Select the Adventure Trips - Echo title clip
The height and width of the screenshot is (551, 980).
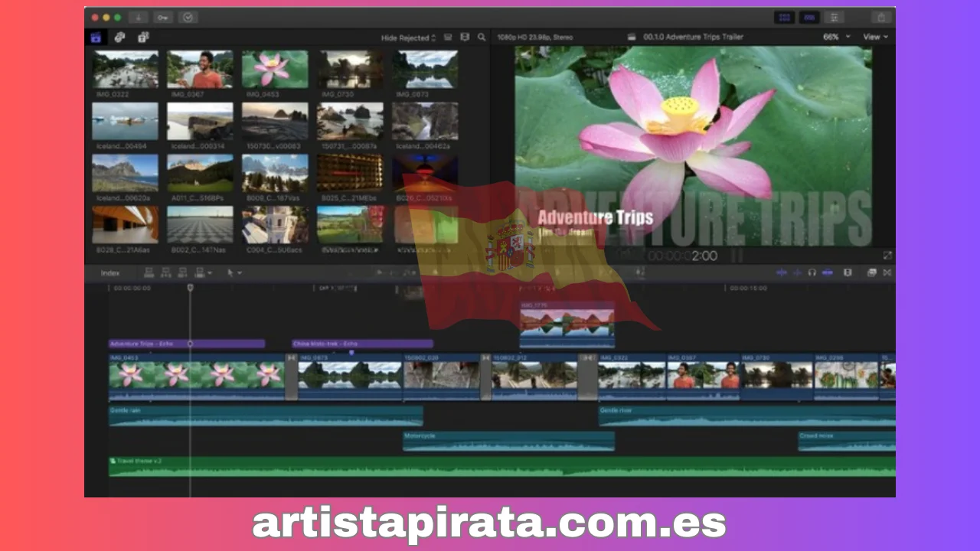point(187,344)
